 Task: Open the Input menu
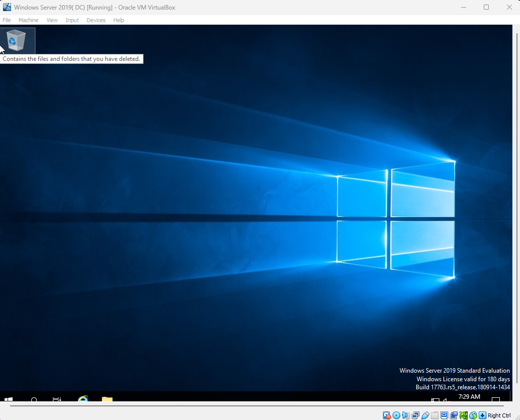pyautogui.click(x=72, y=20)
